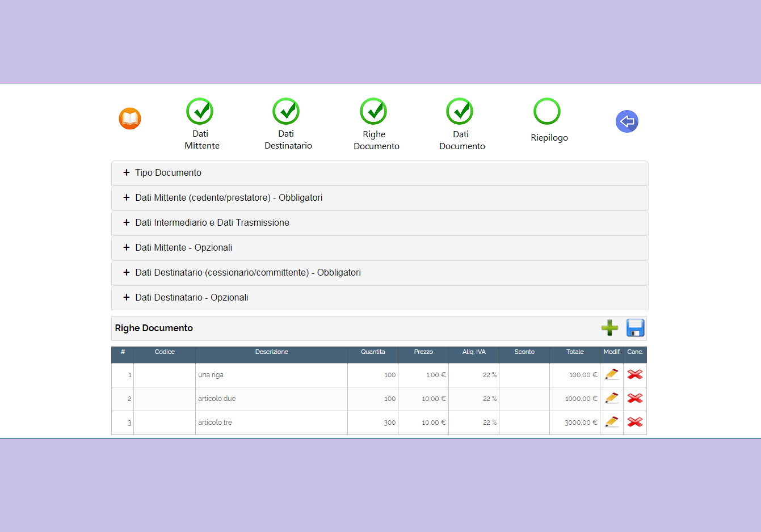
Task: Go to the Dati Destinatario step icon
Action: click(x=286, y=111)
